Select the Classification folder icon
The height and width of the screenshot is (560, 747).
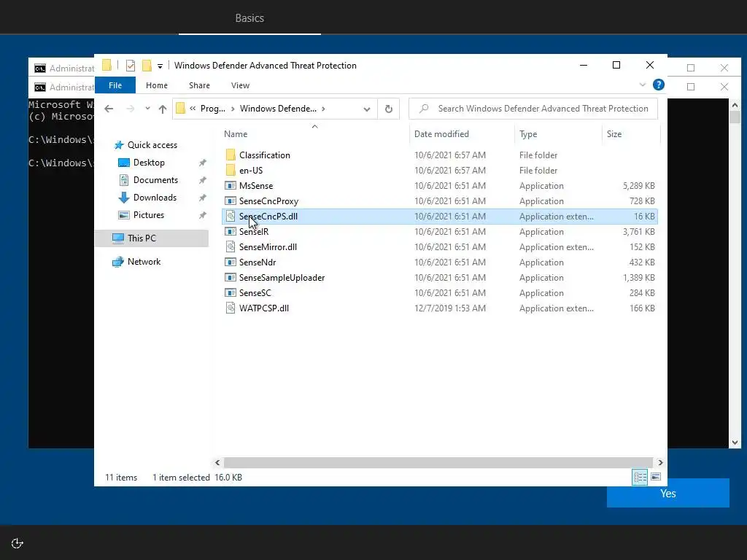(x=231, y=155)
